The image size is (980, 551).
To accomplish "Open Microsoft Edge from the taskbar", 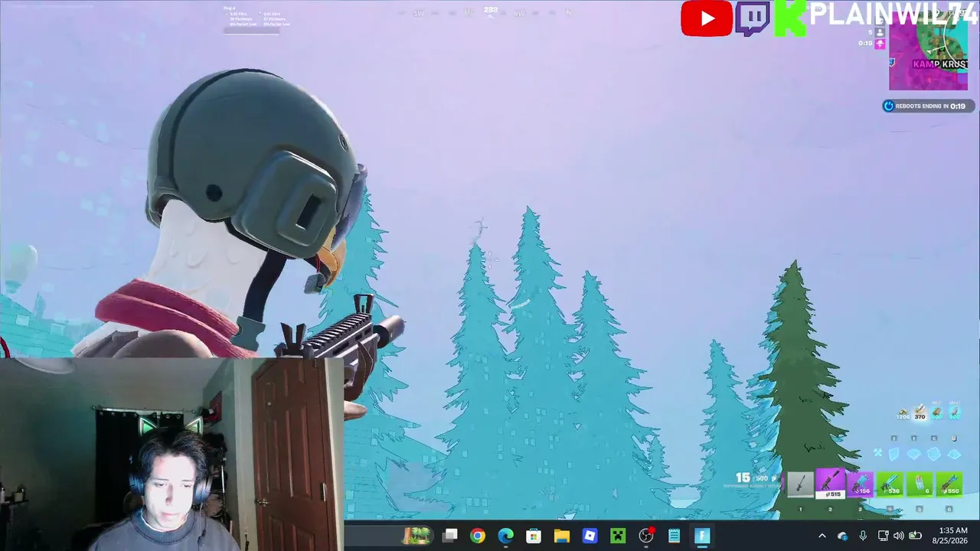I will [x=505, y=536].
